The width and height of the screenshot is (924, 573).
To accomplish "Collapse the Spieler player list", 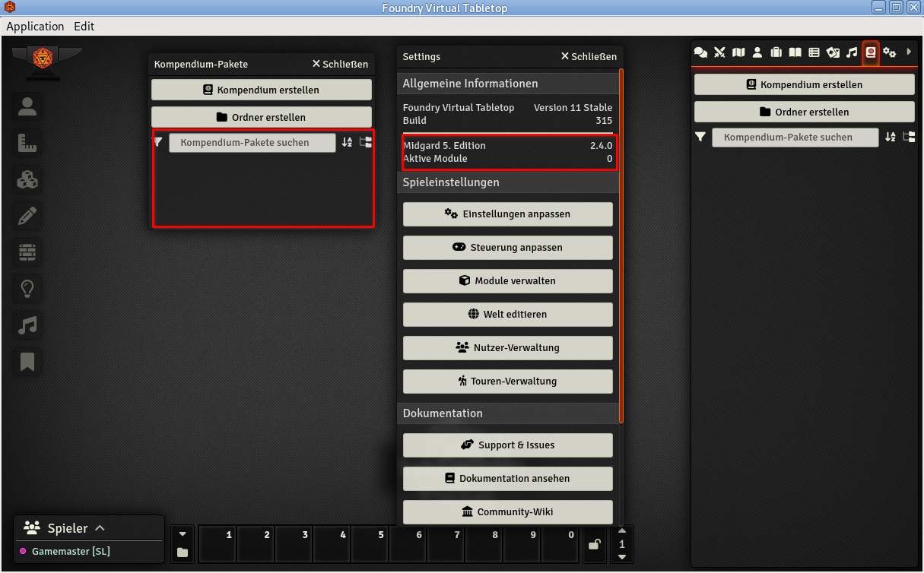I will tap(100, 528).
